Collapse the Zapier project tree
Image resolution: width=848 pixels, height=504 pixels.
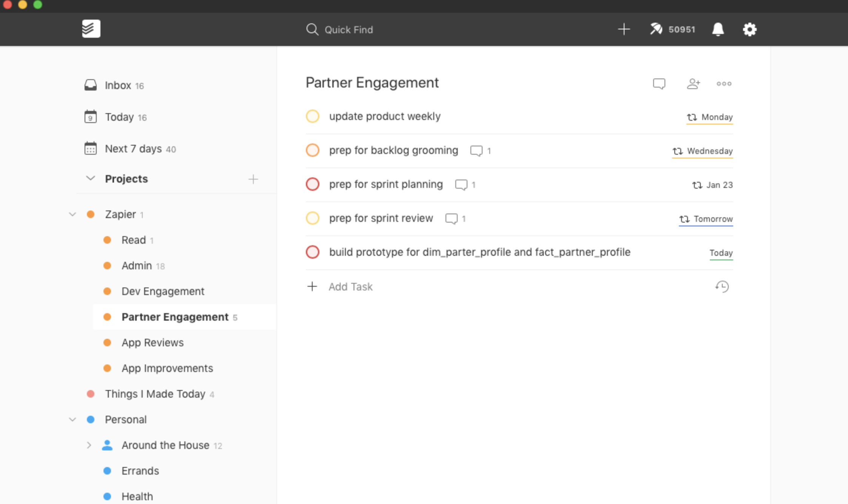(x=72, y=214)
